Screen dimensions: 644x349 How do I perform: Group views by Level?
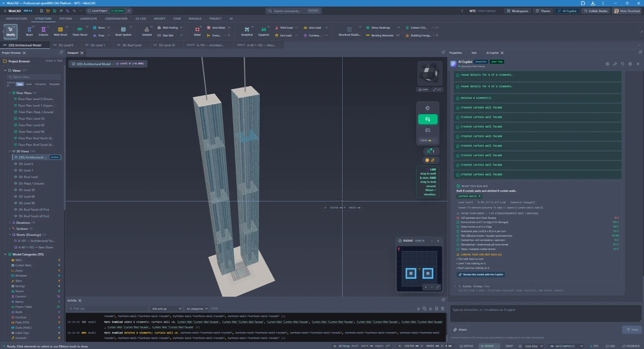(x=29, y=84)
